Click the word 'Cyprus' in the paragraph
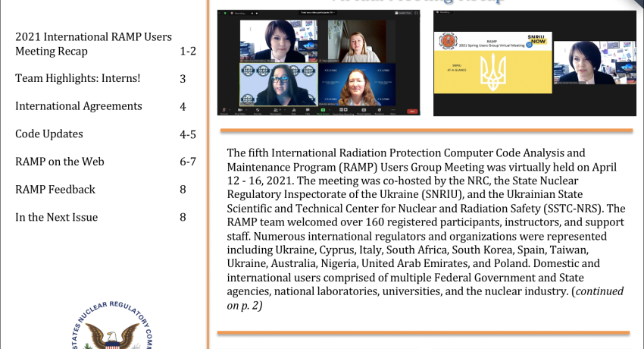 click(337, 250)
